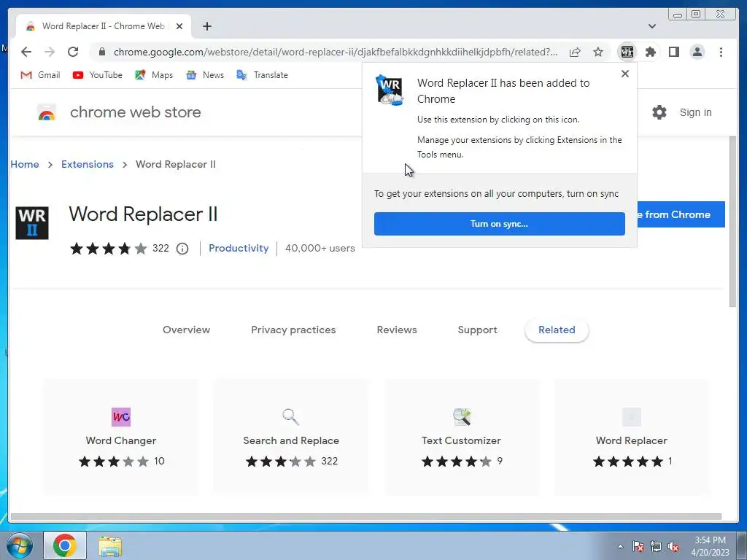This screenshot has height=560, width=747.
Task: Toggle the side panel icon
Action: point(673,52)
